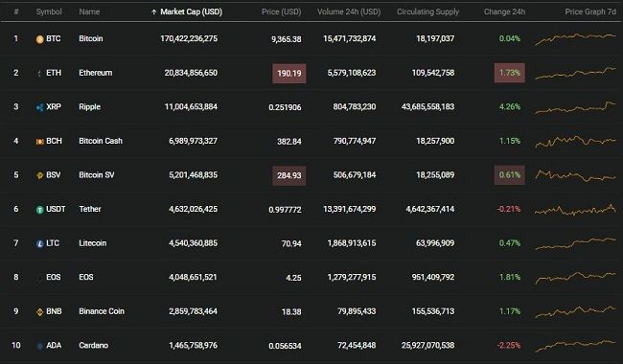Image resolution: width=623 pixels, height=364 pixels.
Task: Sort table by Price (USD) column
Action: [x=281, y=11]
